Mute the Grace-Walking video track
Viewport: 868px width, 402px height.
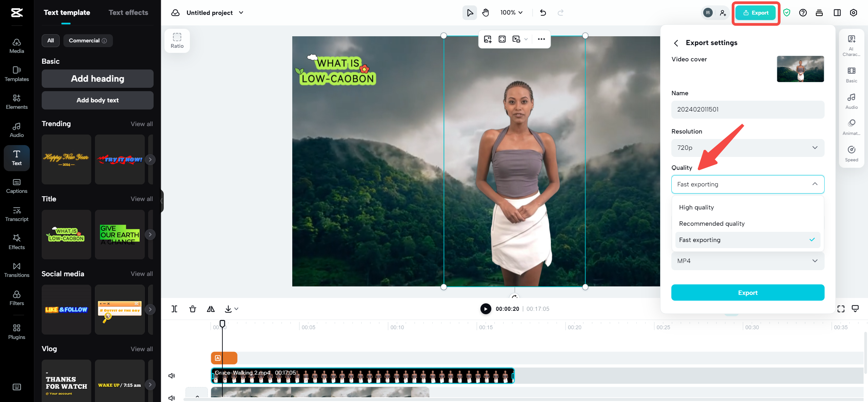[x=172, y=376]
